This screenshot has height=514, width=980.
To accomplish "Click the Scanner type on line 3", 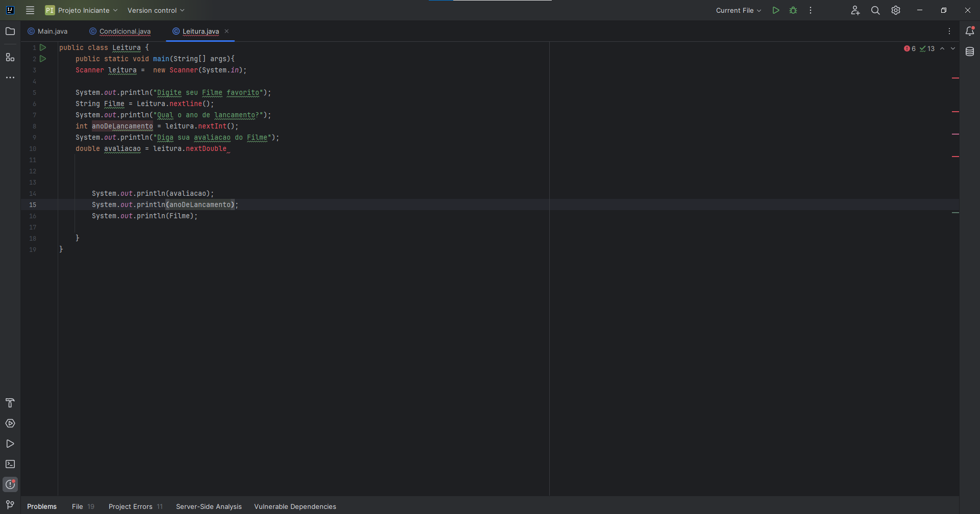I will pos(90,70).
